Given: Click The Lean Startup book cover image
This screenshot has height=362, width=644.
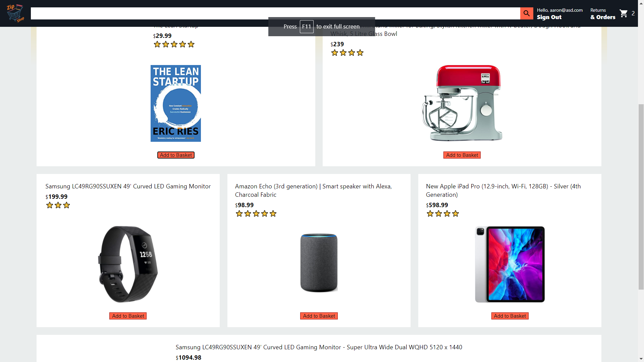Looking at the screenshot, I should coord(176,103).
